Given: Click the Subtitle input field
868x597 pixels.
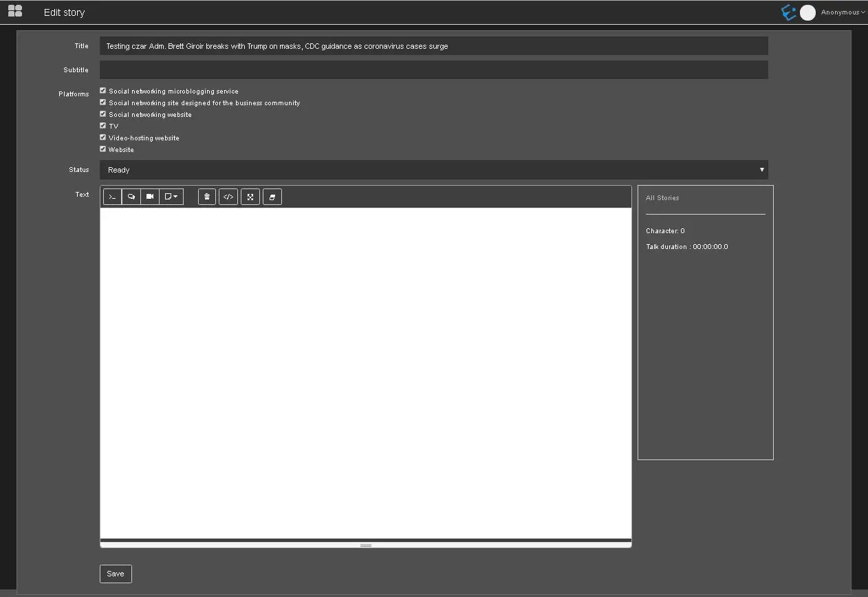Looking at the screenshot, I should coord(433,69).
